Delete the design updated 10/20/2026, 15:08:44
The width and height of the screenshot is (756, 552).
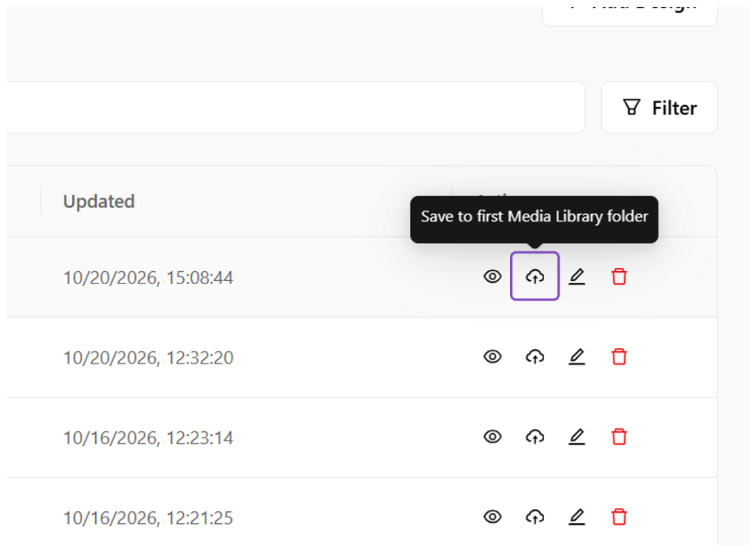click(x=619, y=277)
